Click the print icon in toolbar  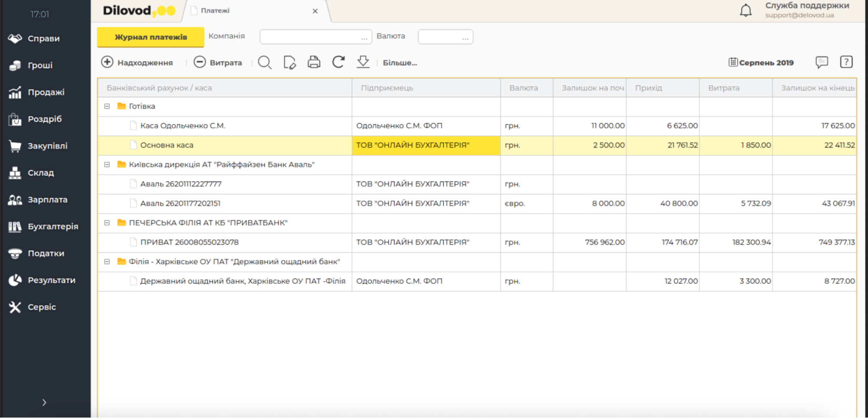314,63
